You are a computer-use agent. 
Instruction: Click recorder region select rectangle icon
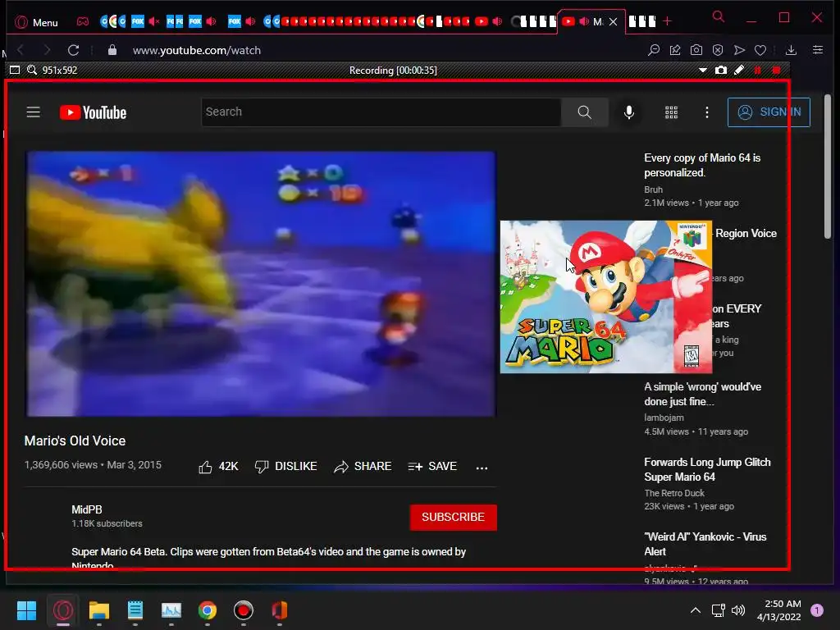tap(15, 70)
